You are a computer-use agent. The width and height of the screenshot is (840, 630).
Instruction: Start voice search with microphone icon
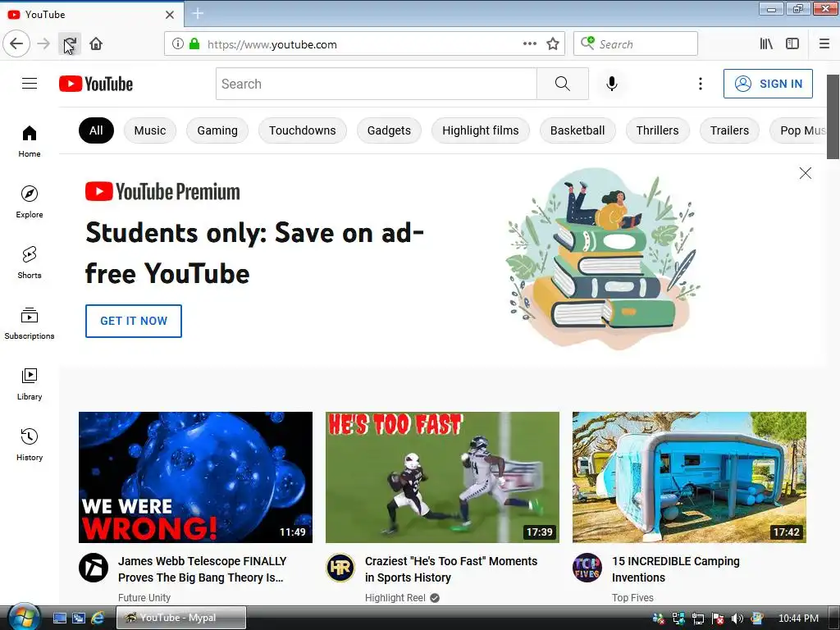[x=612, y=84]
